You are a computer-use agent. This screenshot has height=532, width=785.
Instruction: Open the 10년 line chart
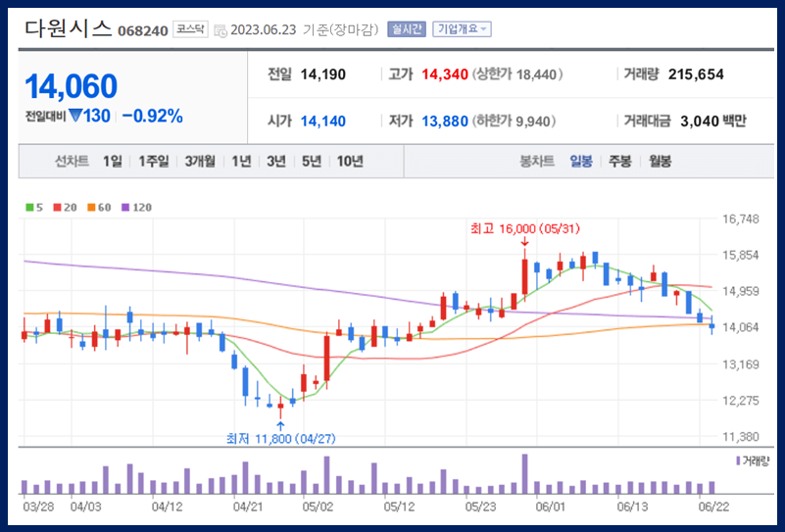[350, 161]
